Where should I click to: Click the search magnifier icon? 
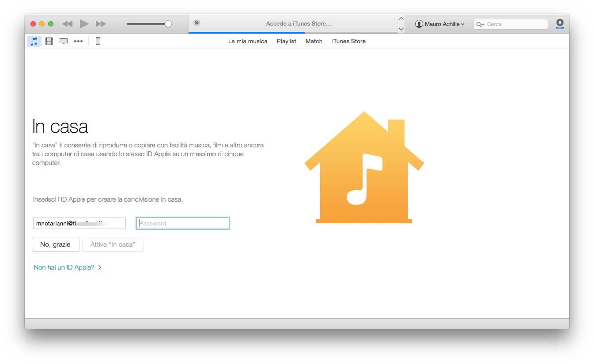pos(480,24)
